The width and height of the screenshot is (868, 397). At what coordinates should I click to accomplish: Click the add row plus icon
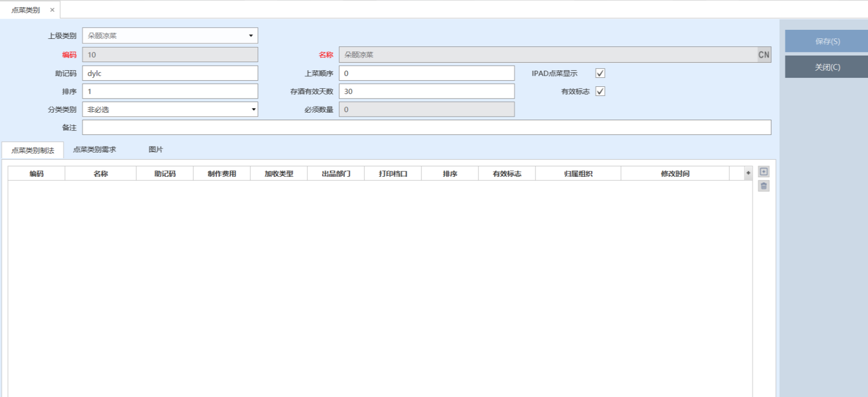(764, 172)
